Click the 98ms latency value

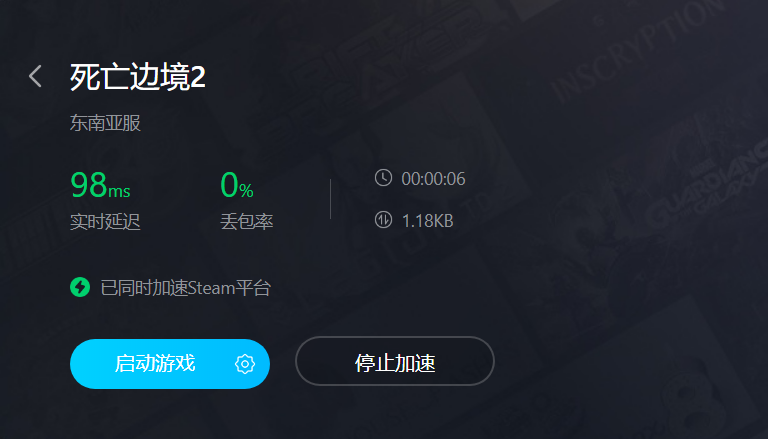pyautogui.click(x=100, y=185)
